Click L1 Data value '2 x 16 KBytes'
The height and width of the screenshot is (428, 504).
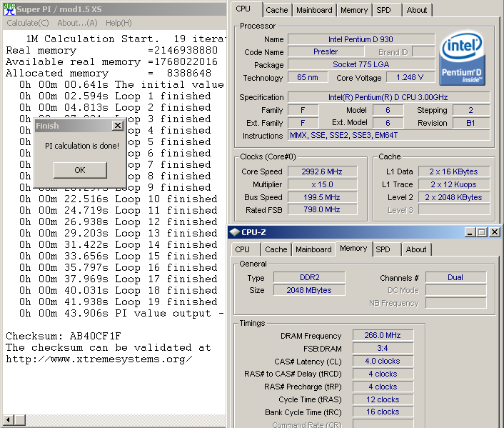454,171
